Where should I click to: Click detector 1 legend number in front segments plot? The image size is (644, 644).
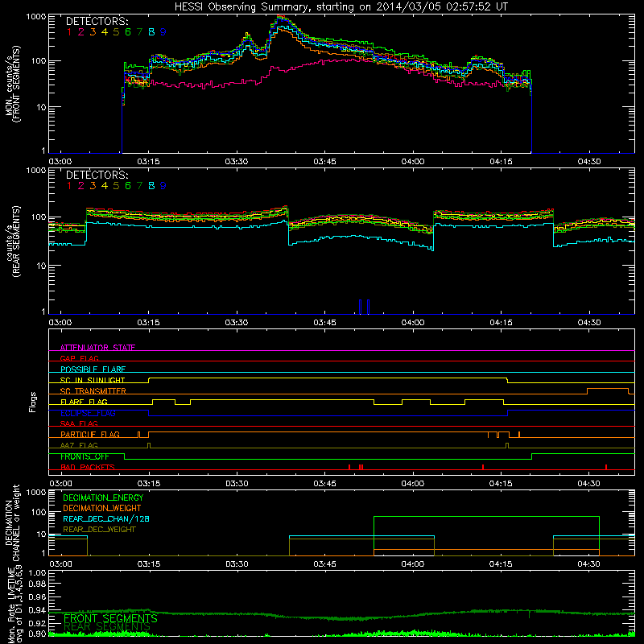[69, 32]
